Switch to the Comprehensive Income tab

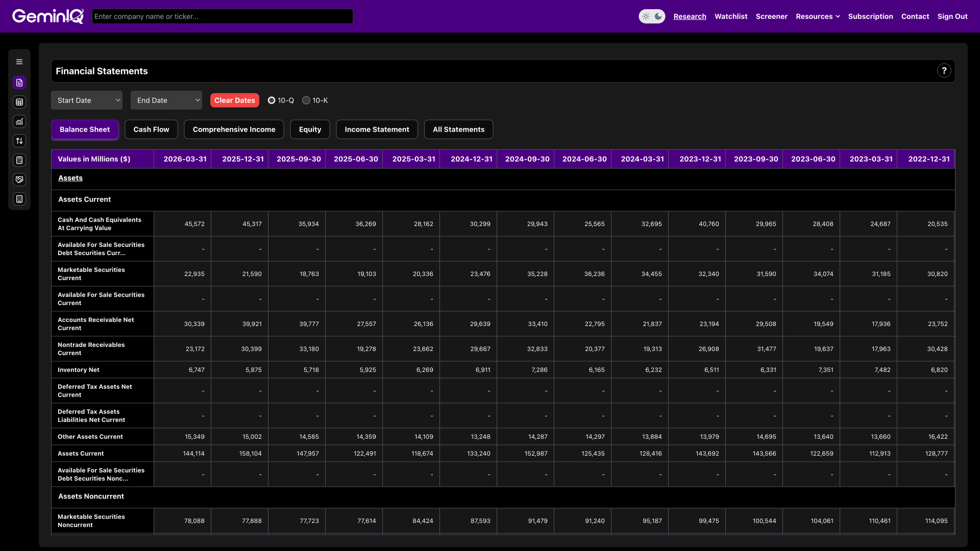(x=234, y=130)
